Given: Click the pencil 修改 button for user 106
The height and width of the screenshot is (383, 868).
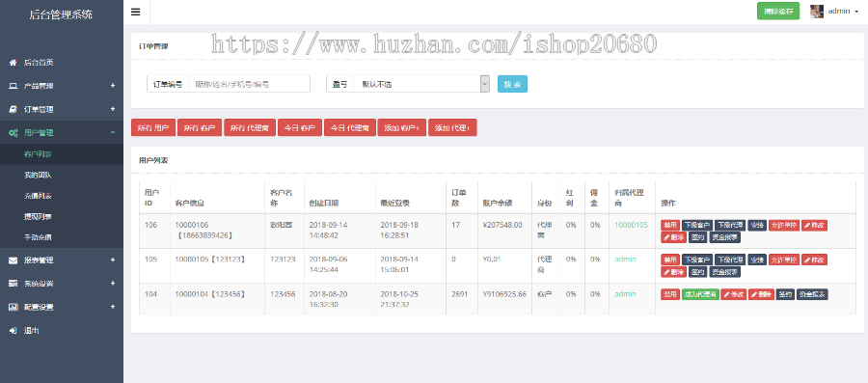Looking at the screenshot, I should (x=814, y=225).
